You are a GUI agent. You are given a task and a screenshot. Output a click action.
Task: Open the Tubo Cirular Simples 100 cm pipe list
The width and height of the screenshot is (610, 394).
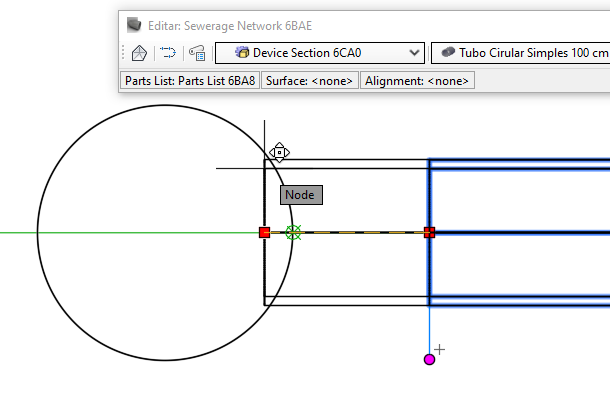click(521, 53)
